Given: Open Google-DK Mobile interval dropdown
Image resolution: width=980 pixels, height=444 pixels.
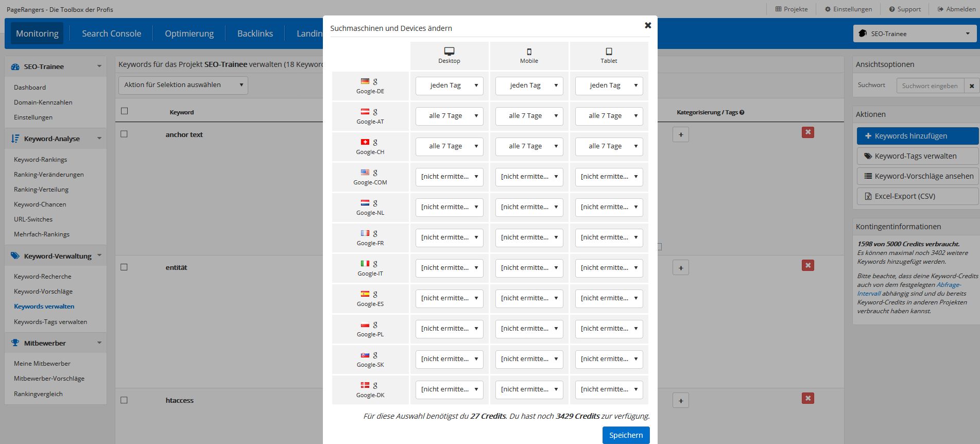Looking at the screenshot, I should pos(529,389).
